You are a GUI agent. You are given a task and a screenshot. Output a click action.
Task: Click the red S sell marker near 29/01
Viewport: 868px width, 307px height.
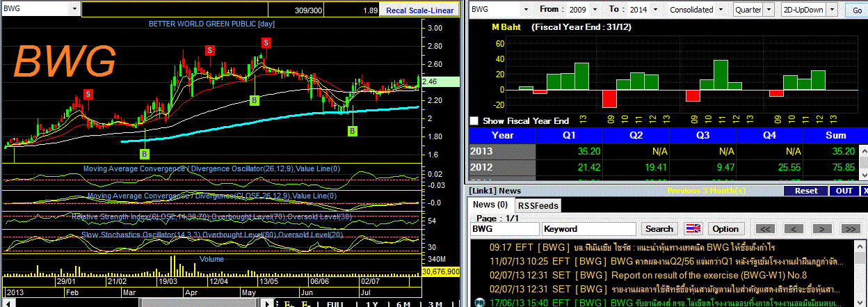pyautogui.click(x=88, y=94)
